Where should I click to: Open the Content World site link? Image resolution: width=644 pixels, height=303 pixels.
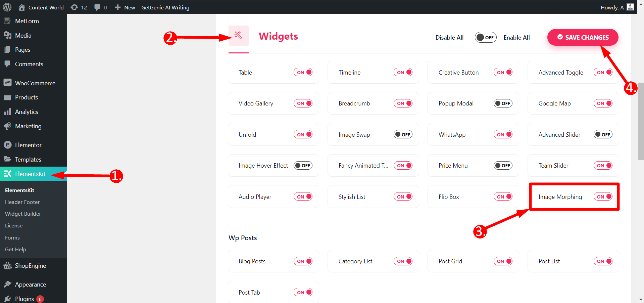pos(46,7)
